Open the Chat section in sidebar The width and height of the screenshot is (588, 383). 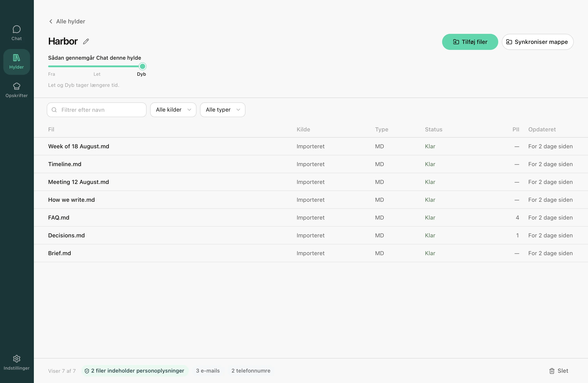[x=16, y=33]
